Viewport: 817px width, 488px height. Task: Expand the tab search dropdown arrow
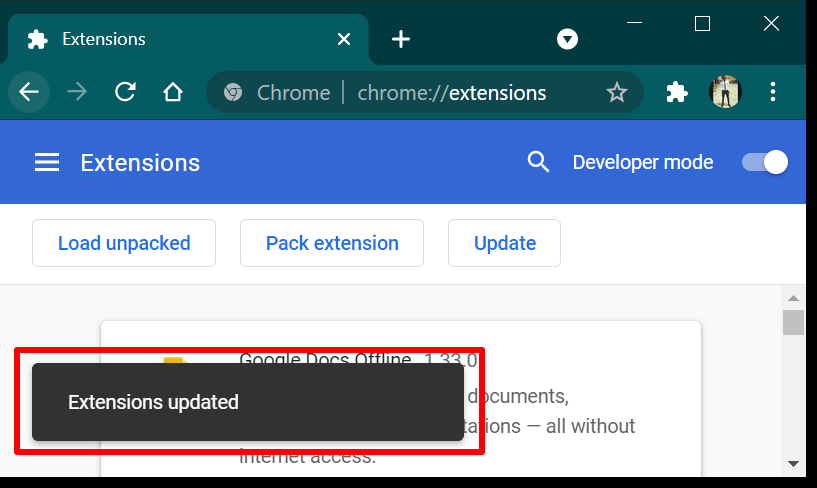pos(568,39)
